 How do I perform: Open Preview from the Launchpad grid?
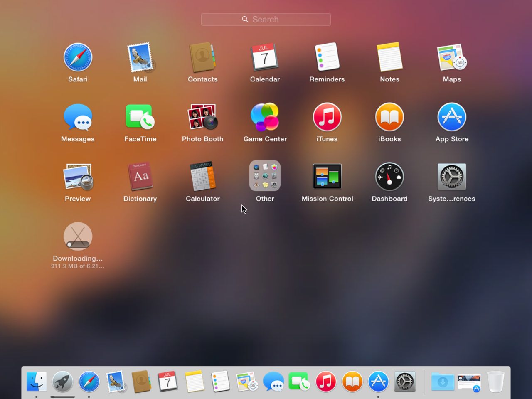78,177
